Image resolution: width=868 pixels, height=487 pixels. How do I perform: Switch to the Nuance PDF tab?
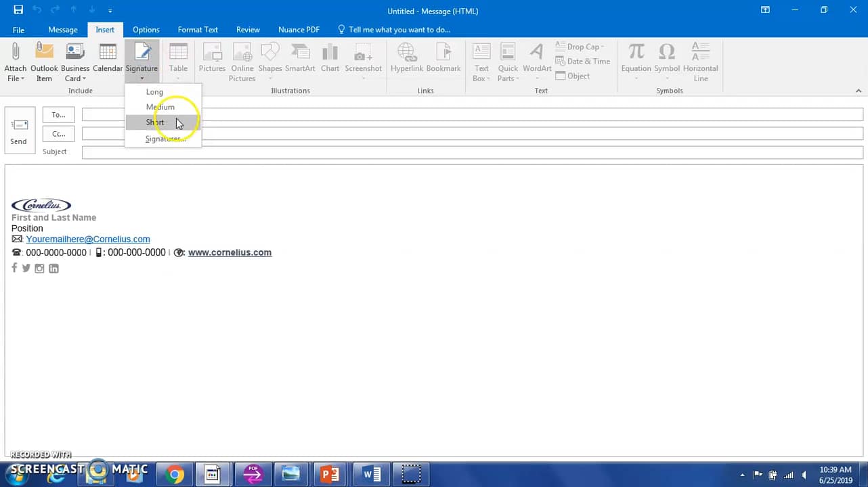[x=299, y=30]
